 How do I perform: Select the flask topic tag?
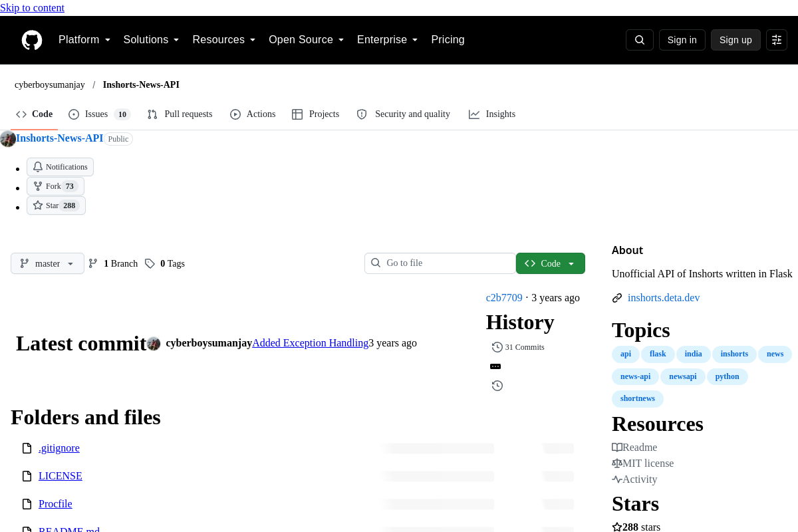pos(658,354)
